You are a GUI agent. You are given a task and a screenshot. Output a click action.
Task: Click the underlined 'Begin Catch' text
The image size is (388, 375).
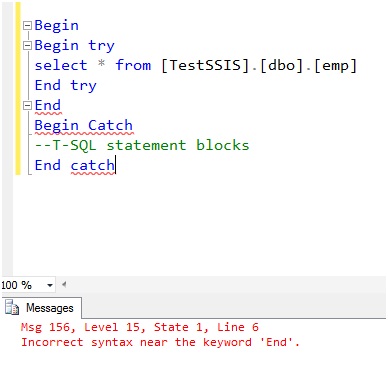[84, 126]
